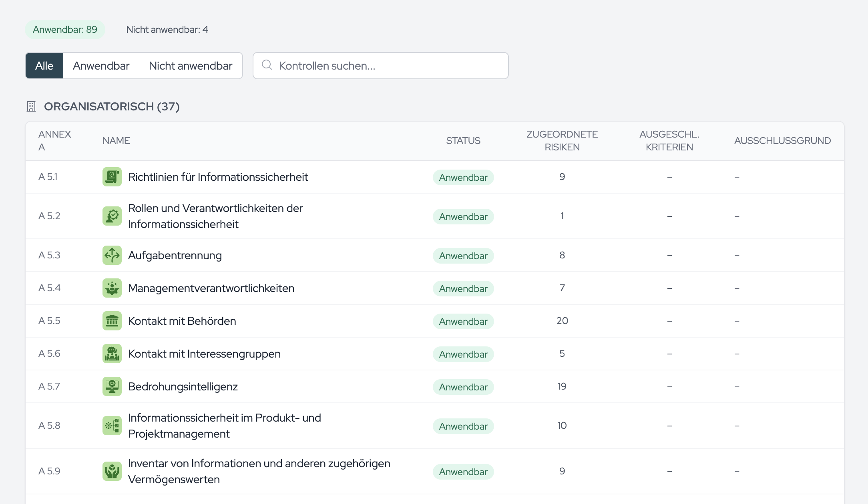Click risk count 8 for Aufgabentrennung
This screenshot has height=504, width=868.
click(562, 255)
